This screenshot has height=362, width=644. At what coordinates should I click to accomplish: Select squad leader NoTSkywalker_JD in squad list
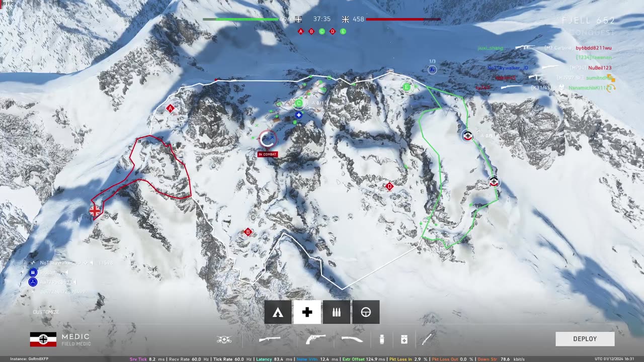pyautogui.click(x=60, y=262)
